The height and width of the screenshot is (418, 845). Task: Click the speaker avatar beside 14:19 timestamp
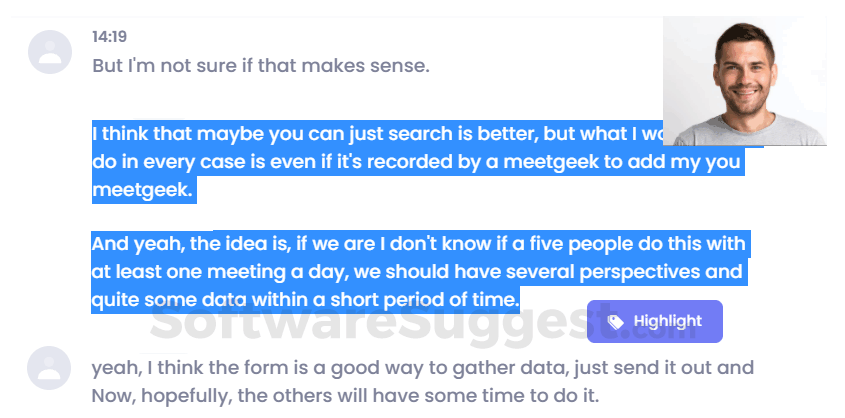(50, 52)
